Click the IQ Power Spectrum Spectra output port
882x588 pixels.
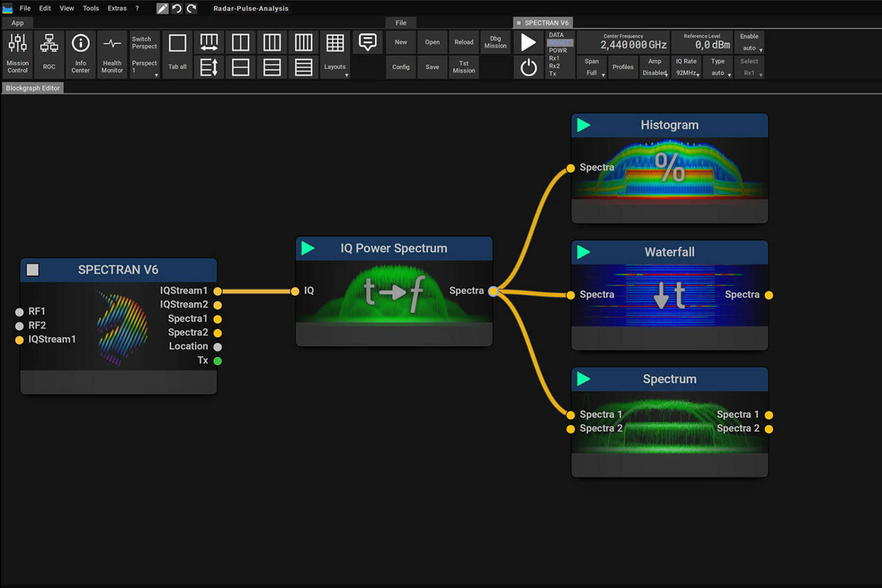[x=493, y=292]
